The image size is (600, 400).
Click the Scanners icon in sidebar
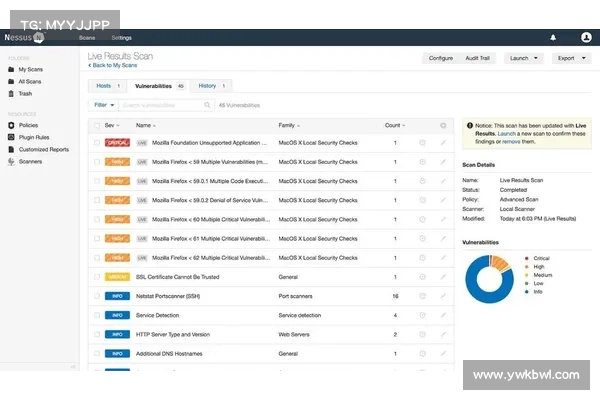point(11,162)
